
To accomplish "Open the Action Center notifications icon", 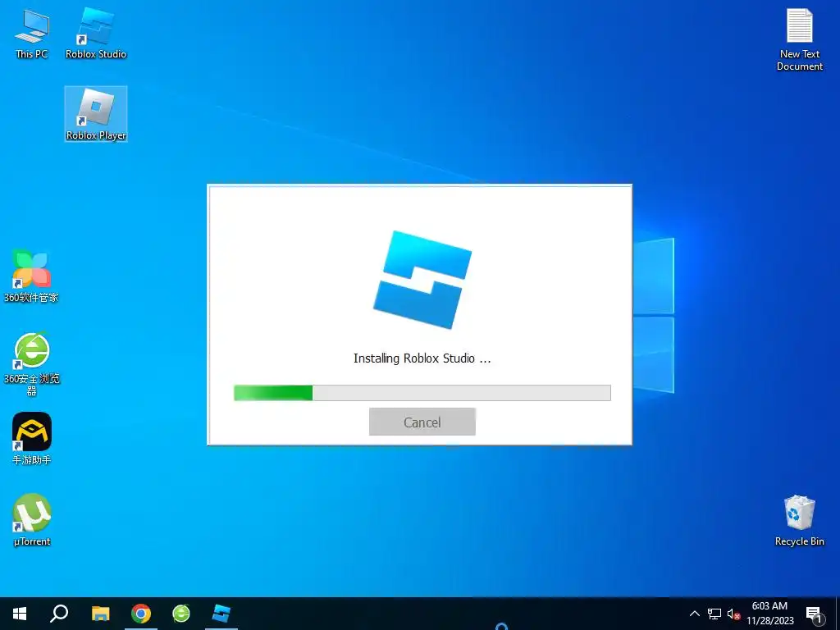I will [x=815, y=614].
